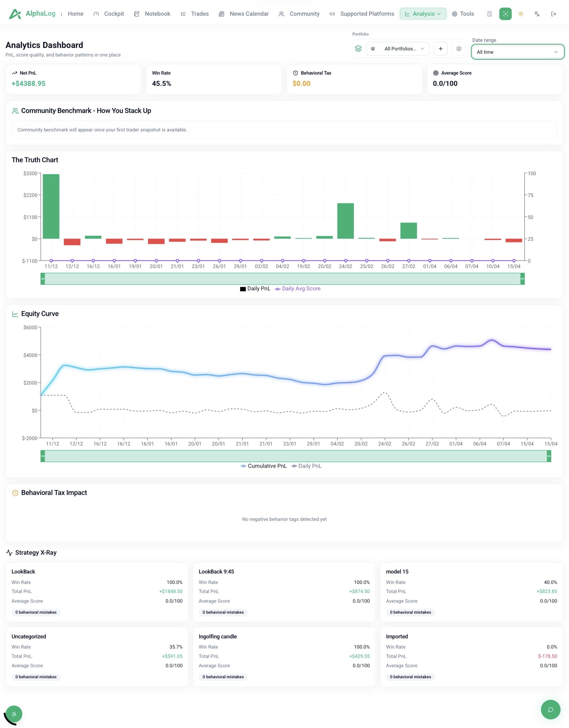Toggle Daily Avg Score legend series
569x728 pixels.
click(297, 289)
